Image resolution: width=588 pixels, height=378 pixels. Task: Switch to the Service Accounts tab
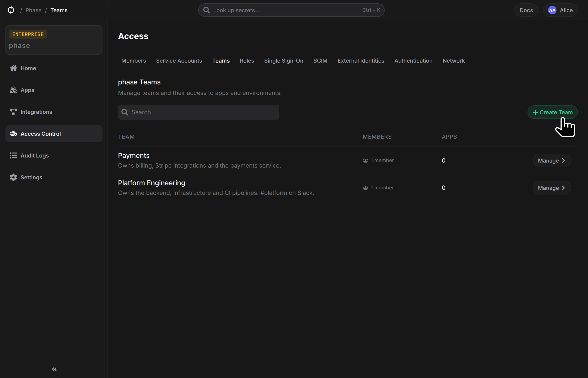pos(179,61)
